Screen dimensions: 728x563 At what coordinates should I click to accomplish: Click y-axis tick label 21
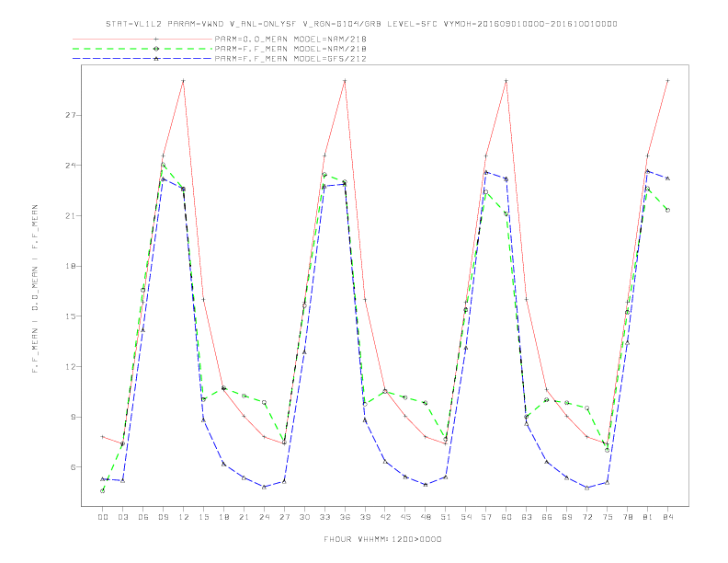point(70,215)
